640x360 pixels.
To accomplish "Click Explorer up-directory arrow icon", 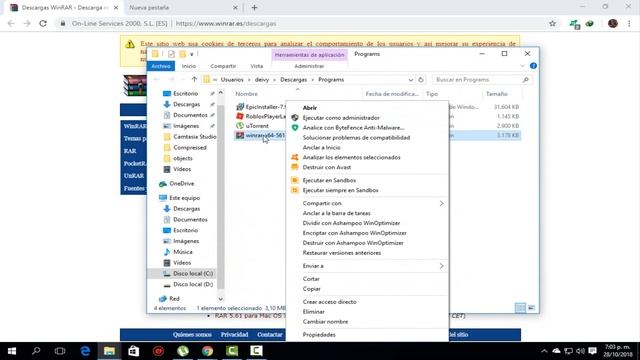I will point(194,80).
